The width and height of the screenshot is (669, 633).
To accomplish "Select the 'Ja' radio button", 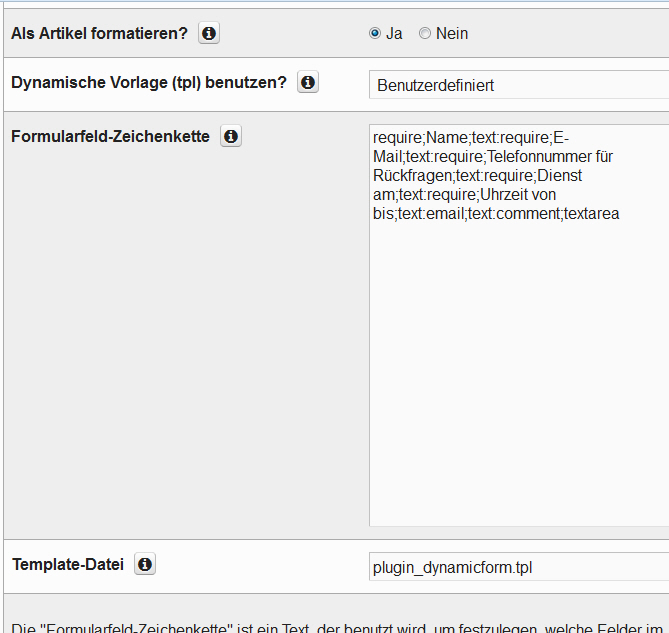I will click(375, 34).
